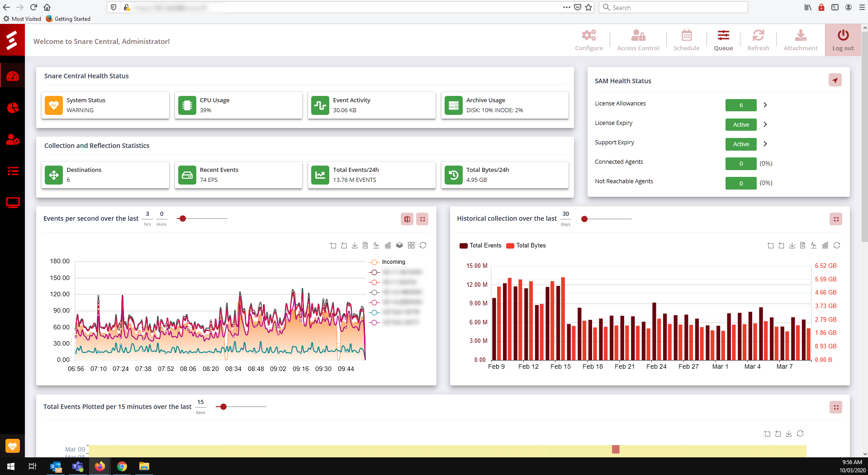Open the System Status WARNING card

pyautogui.click(x=105, y=105)
